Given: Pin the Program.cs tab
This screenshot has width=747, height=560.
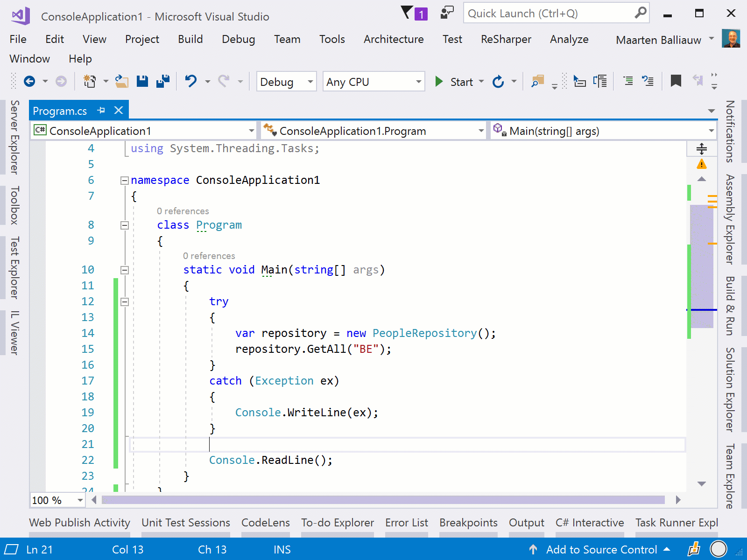Looking at the screenshot, I should point(101,110).
